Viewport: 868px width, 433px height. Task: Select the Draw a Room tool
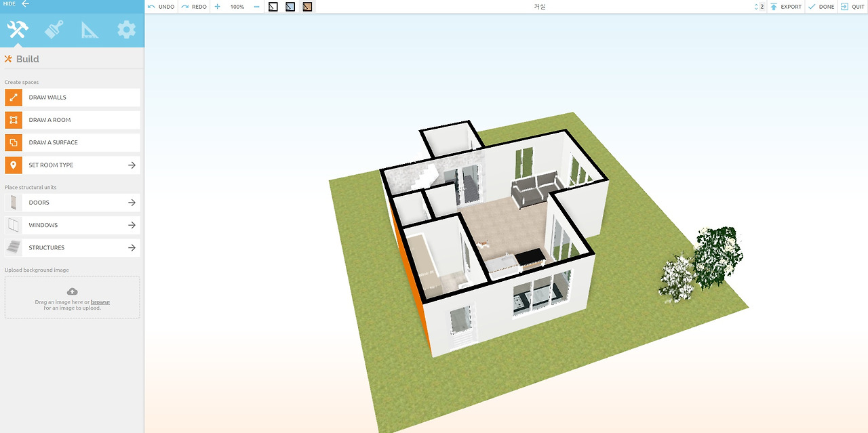[x=73, y=120]
